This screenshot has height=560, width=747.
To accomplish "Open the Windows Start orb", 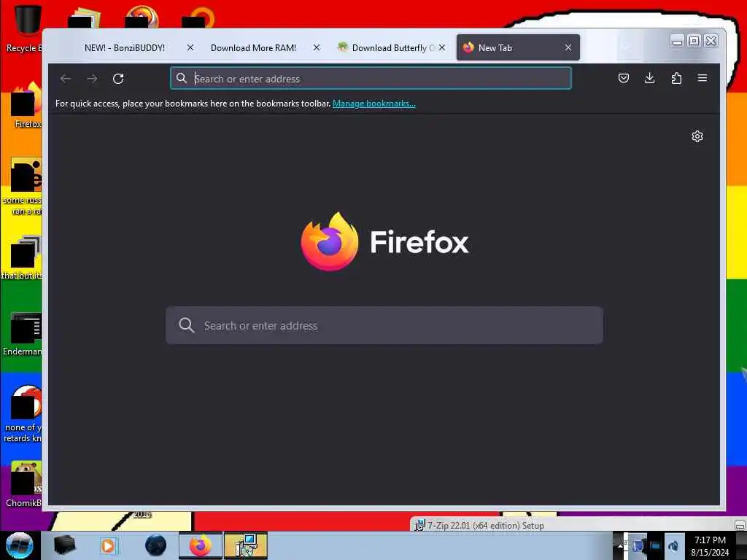I will 20,545.
